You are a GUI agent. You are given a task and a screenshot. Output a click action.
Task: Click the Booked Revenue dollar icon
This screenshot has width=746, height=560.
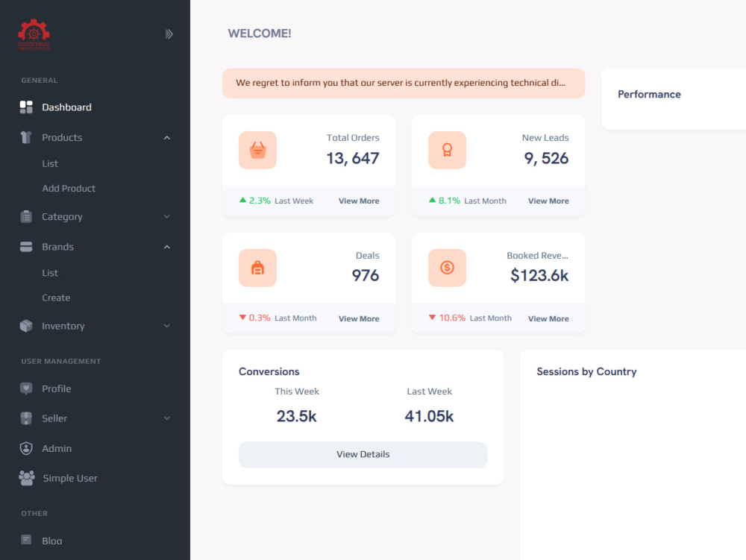[x=447, y=268]
